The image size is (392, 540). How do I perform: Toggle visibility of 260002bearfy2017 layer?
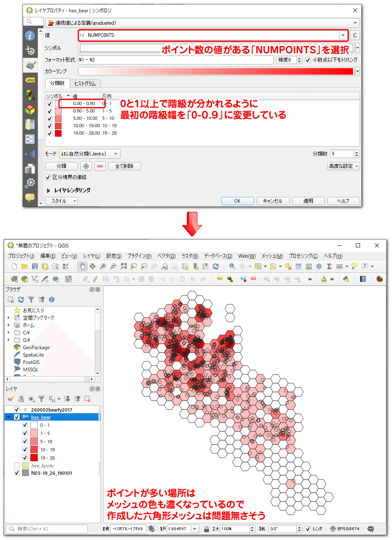[17, 410]
